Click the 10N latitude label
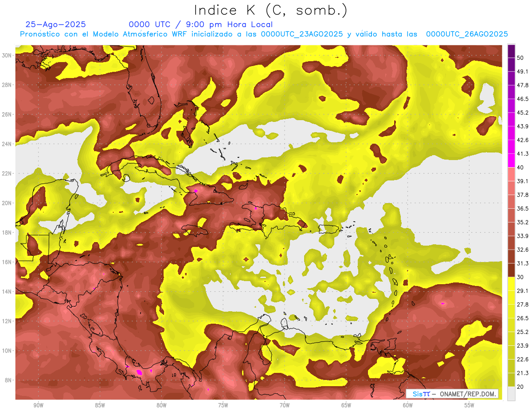The width and height of the screenshot is (532, 411). [x=8, y=351]
